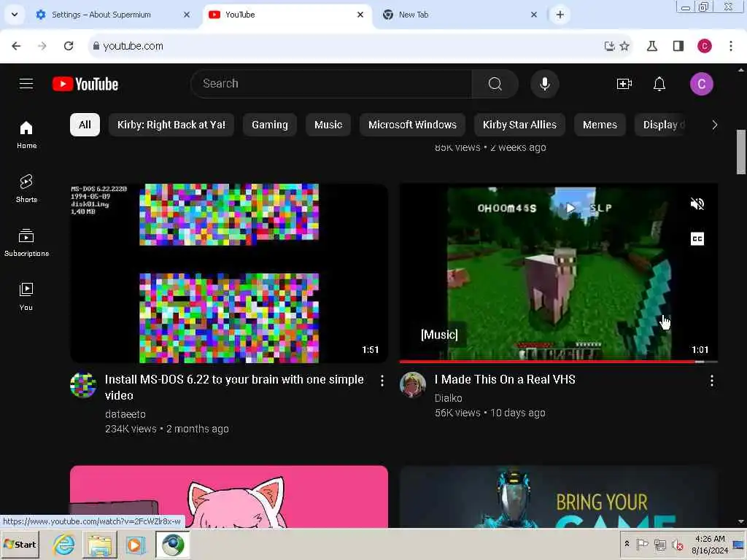Bookmark this page with the star
Screen dimensions: 747x560
(624, 46)
